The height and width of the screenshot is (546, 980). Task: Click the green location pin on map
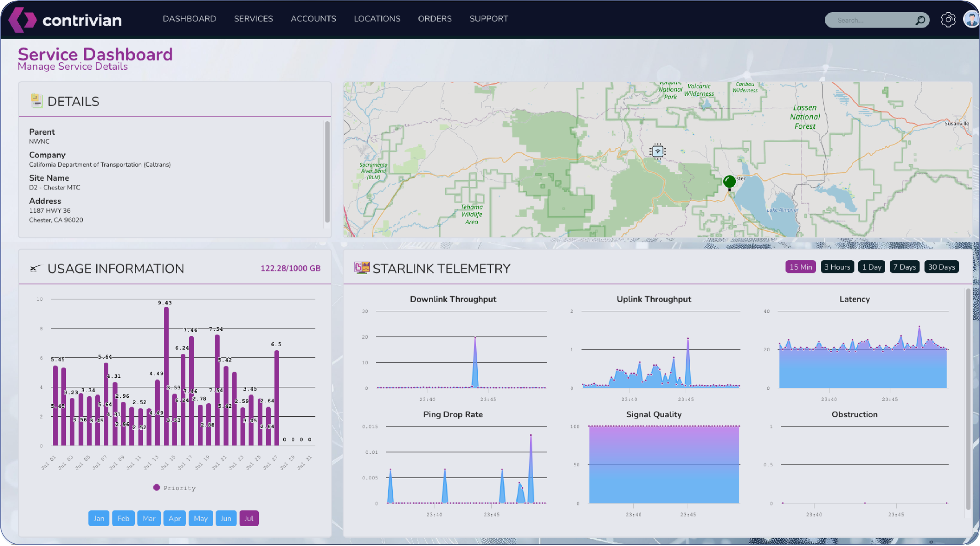729,181
